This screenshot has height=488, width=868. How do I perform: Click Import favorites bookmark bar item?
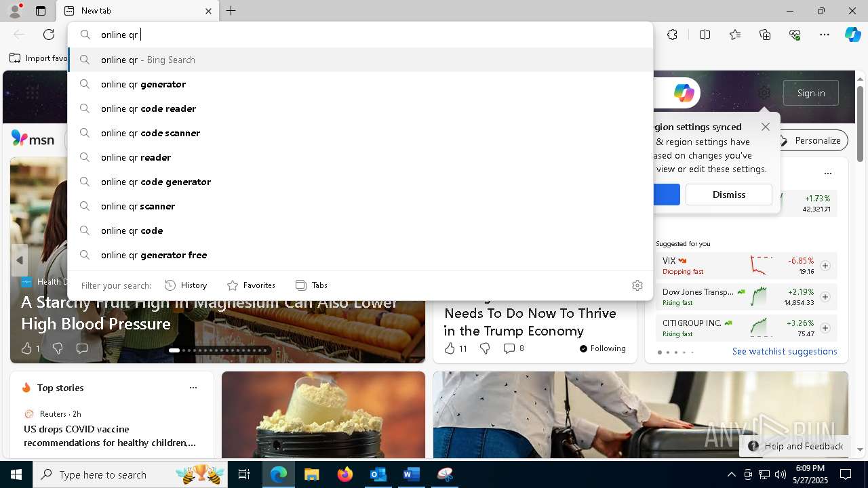pos(39,58)
